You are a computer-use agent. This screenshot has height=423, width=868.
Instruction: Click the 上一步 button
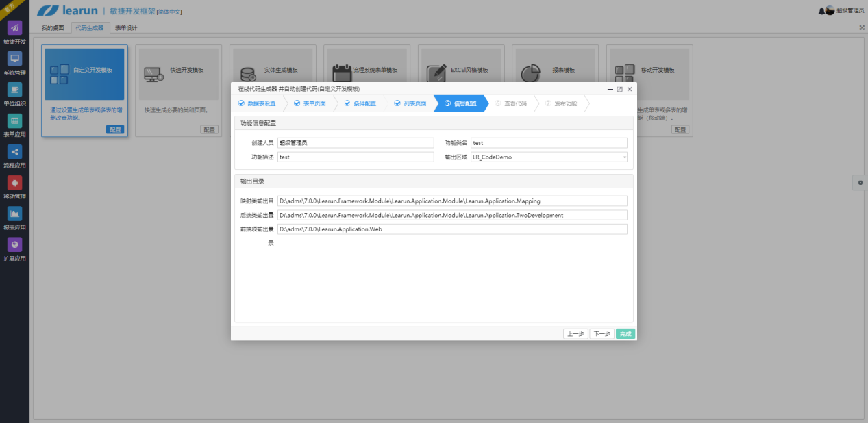coord(575,334)
